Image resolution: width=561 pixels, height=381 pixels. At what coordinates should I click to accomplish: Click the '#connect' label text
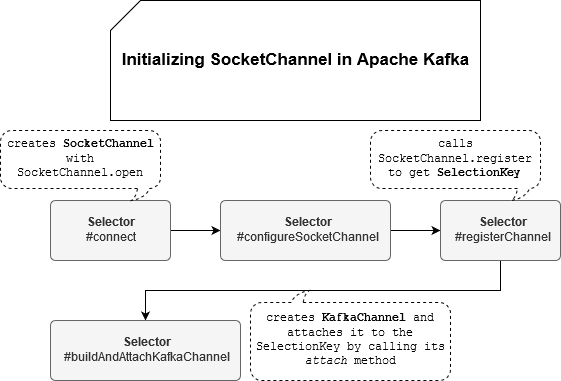(x=111, y=237)
